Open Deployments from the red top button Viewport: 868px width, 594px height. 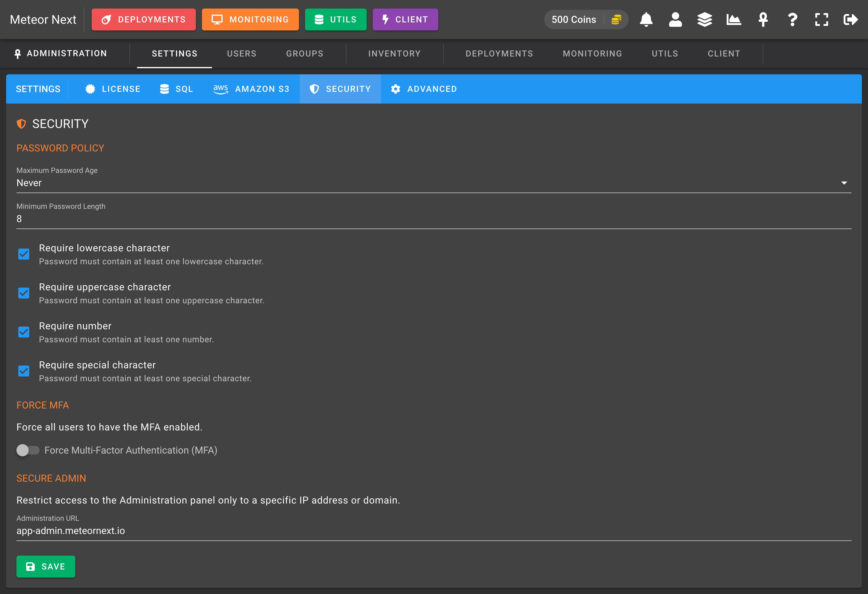(x=143, y=19)
